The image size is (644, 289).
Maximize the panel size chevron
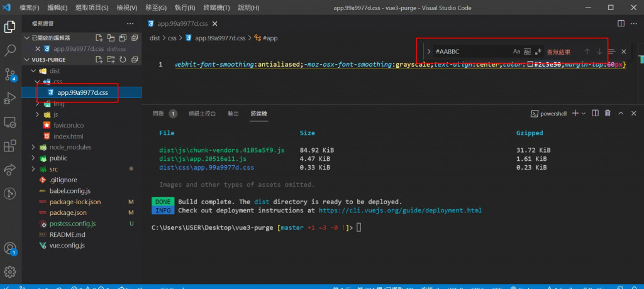(621, 113)
